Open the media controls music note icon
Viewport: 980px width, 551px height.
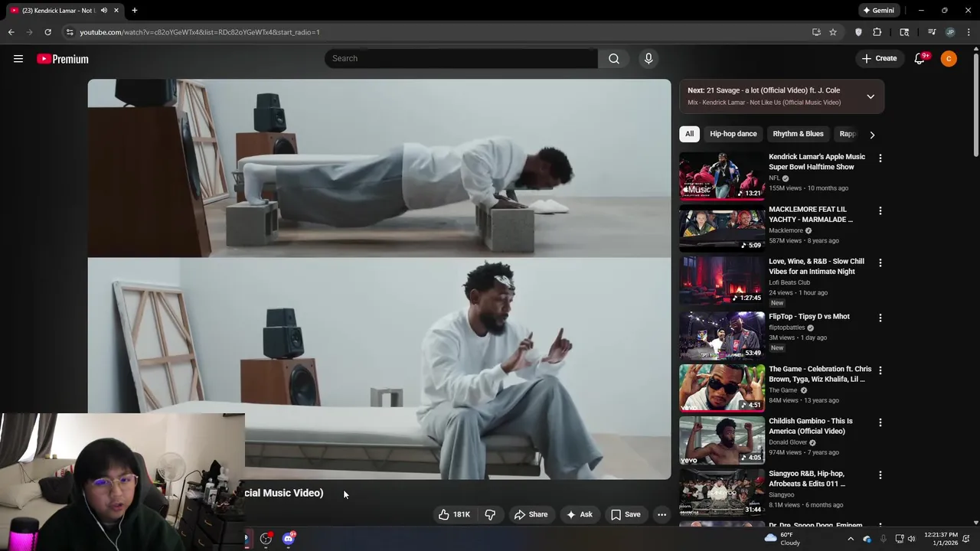(932, 32)
